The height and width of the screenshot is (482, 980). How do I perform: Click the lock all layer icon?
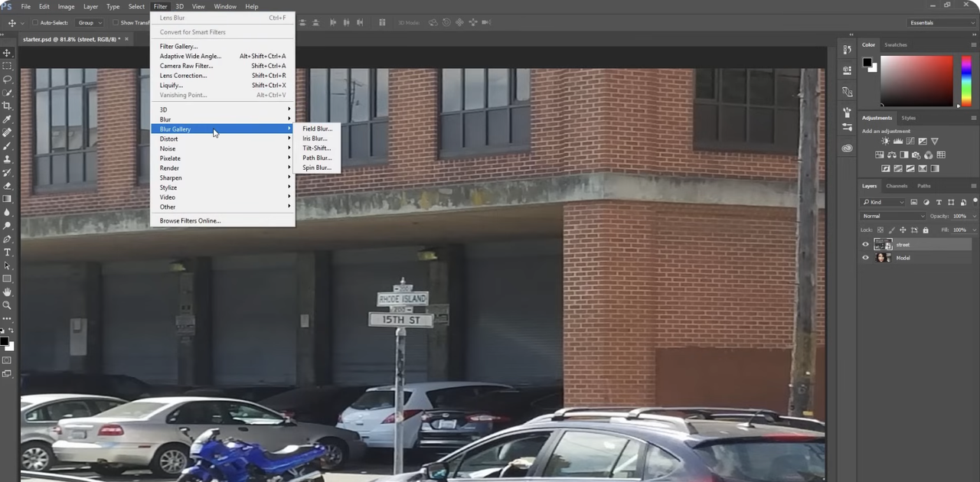point(926,230)
